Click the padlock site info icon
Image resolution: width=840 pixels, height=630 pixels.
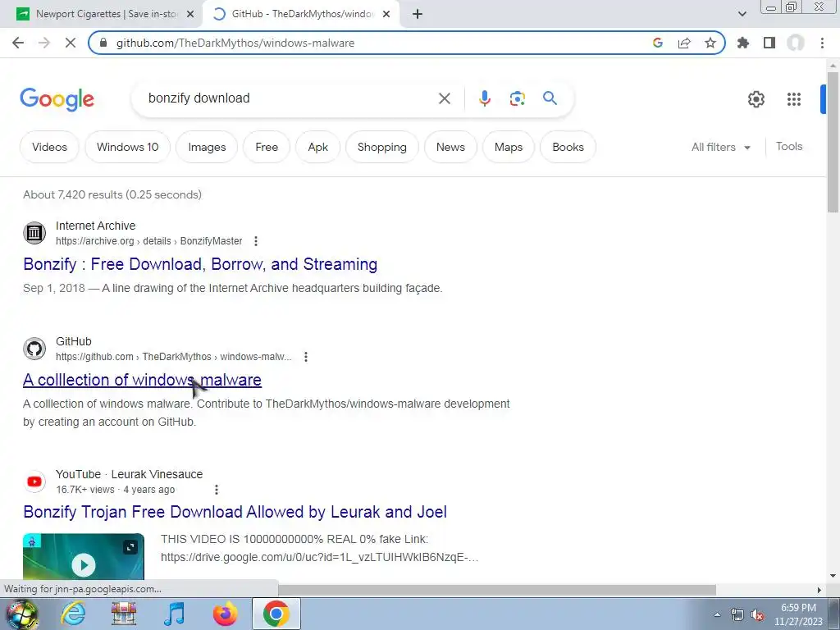coord(103,43)
